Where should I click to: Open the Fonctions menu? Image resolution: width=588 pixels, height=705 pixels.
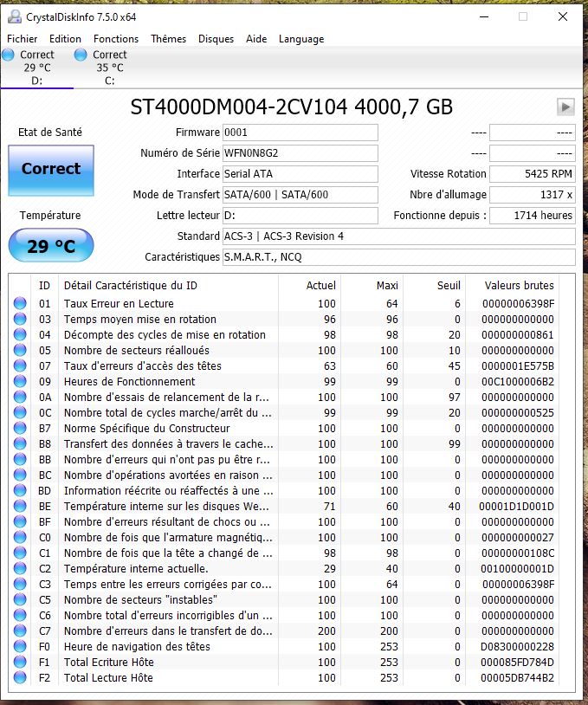click(x=116, y=39)
